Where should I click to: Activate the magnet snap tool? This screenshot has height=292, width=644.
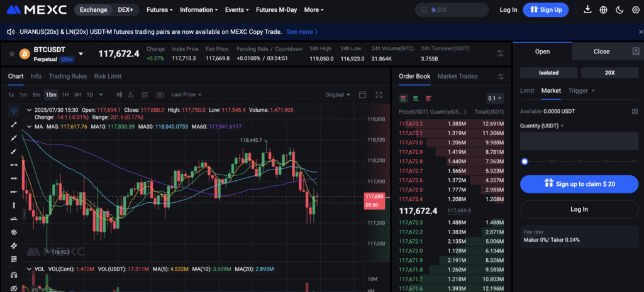14,275
